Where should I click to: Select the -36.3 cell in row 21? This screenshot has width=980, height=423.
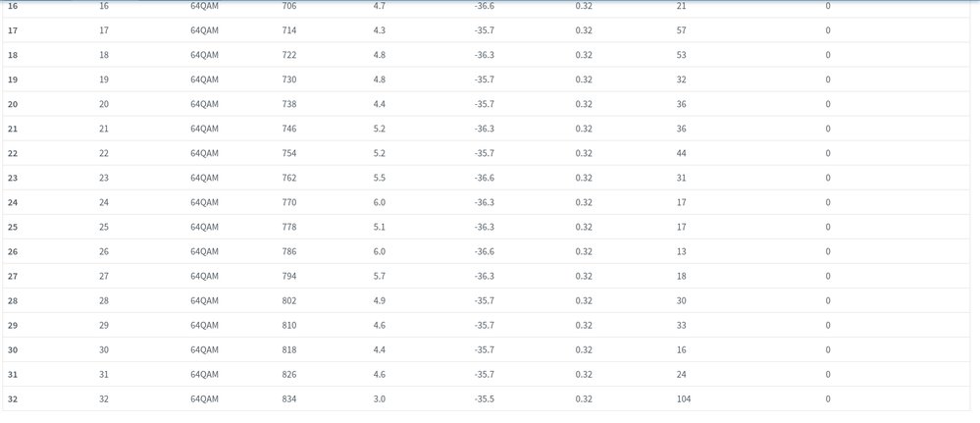pyautogui.click(x=485, y=129)
